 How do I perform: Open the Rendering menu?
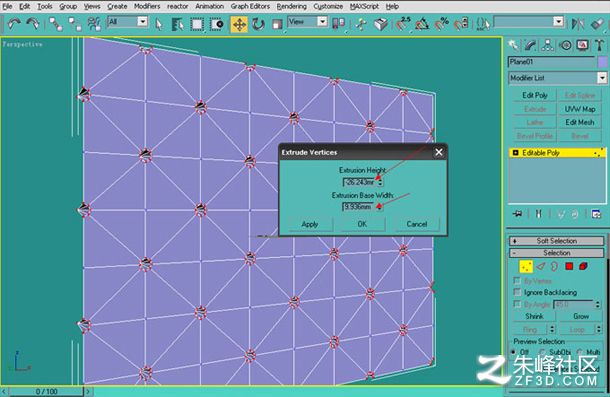(x=291, y=6)
